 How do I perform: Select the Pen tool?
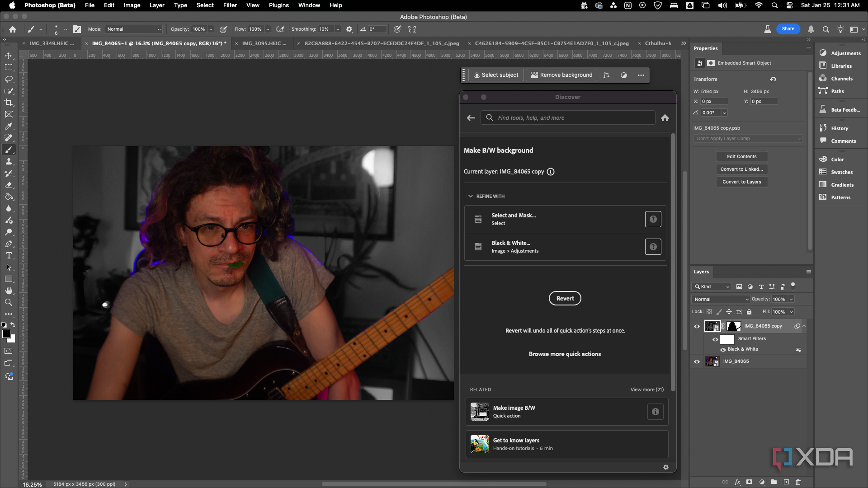click(x=9, y=244)
